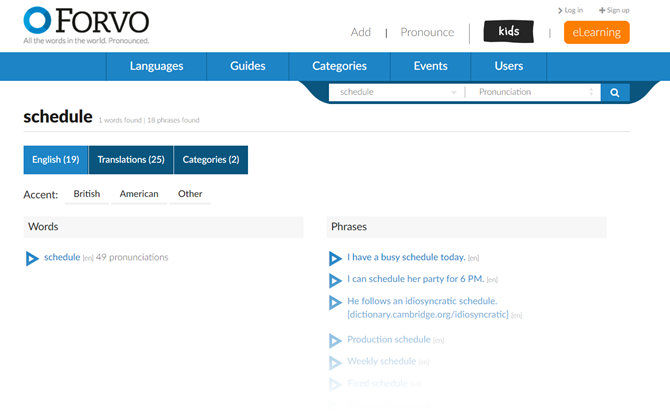Play pronunciation of the word schedule

pyautogui.click(x=33, y=259)
